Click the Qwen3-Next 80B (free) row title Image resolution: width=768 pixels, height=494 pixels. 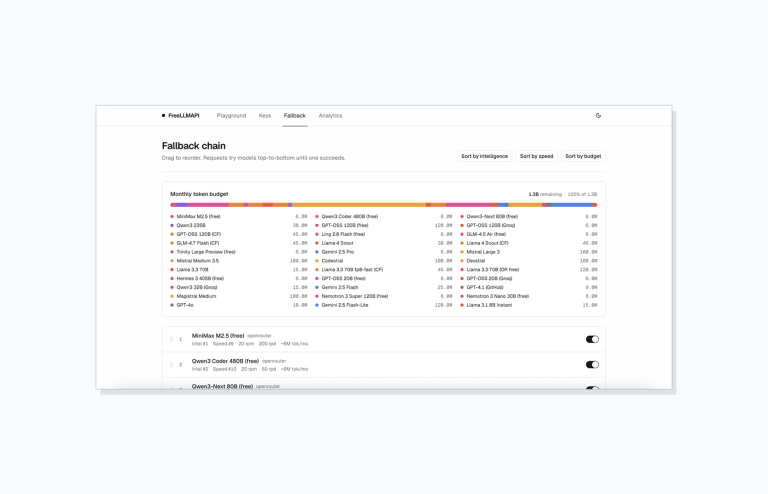pos(222,386)
